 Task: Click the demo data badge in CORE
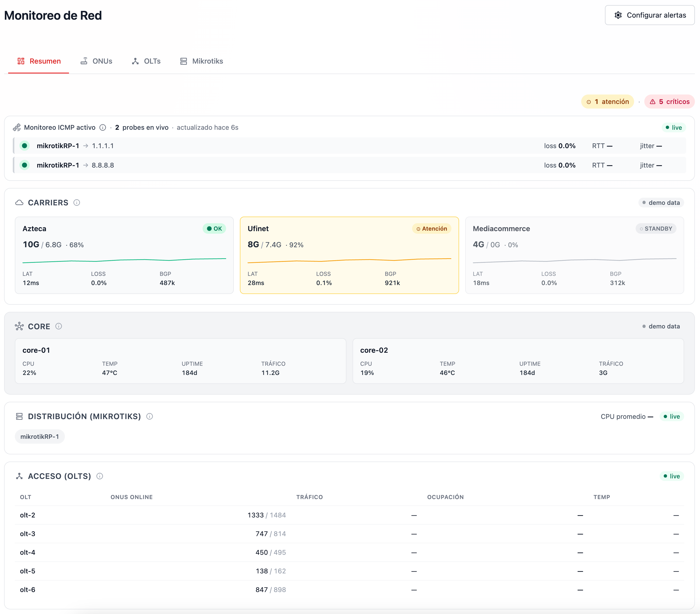point(661,326)
